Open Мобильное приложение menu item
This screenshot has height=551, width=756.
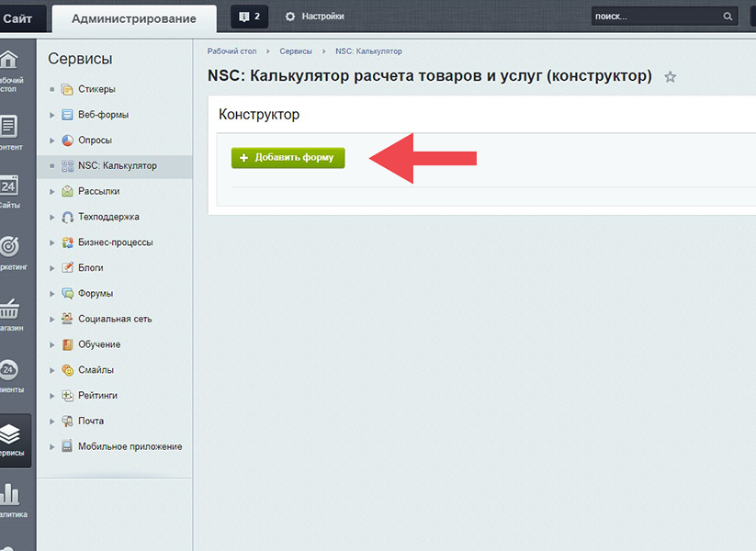pyautogui.click(x=130, y=446)
